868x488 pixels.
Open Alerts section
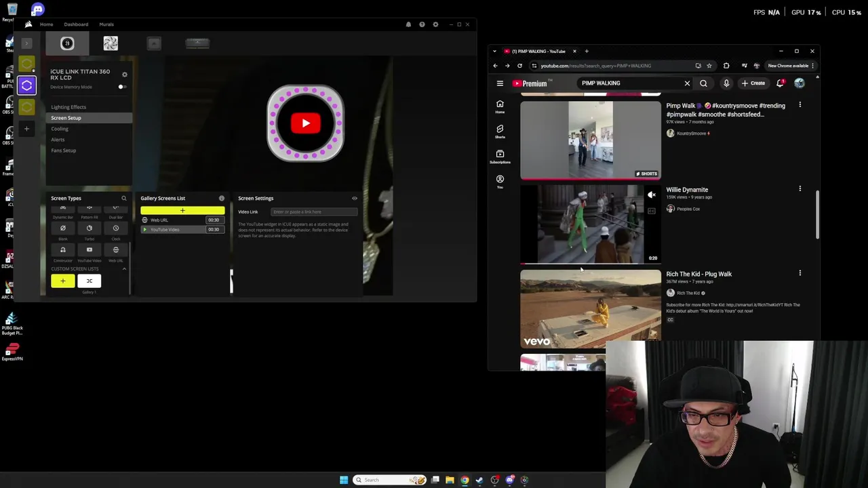tap(58, 140)
